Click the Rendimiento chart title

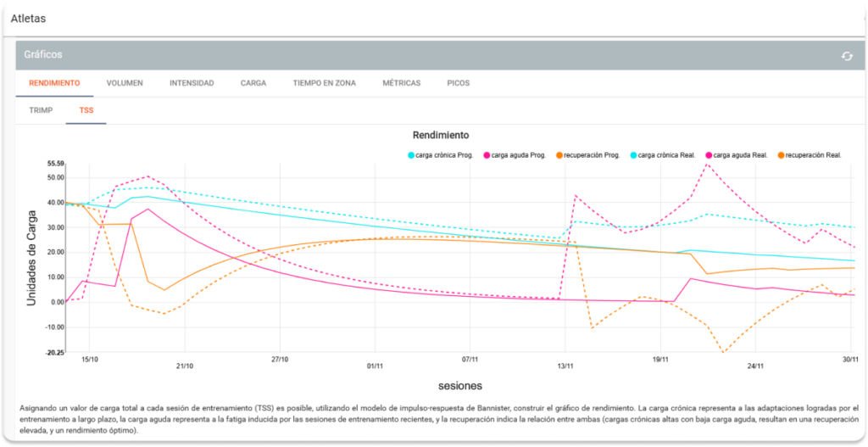pyautogui.click(x=440, y=135)
